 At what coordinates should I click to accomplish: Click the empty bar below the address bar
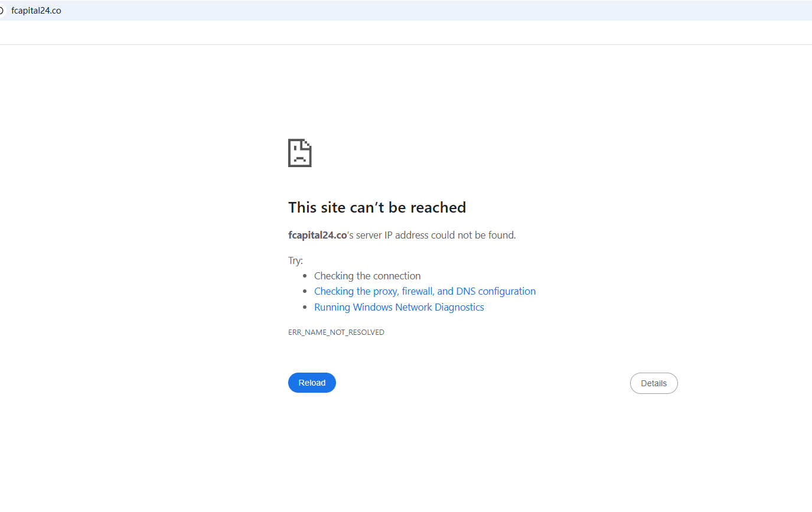pyautogui.click(x=406, y=33)
